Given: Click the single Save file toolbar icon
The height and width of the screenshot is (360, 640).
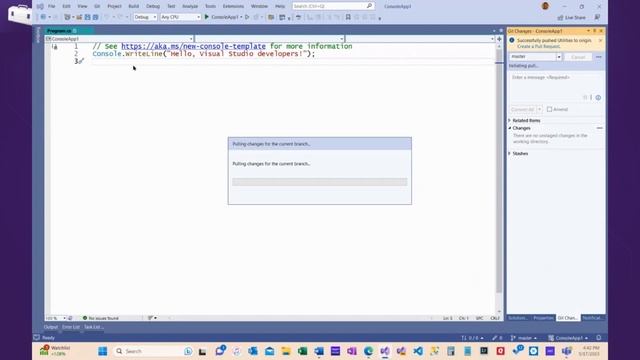Looking at the screenshot, I should (x=87, y=17).
